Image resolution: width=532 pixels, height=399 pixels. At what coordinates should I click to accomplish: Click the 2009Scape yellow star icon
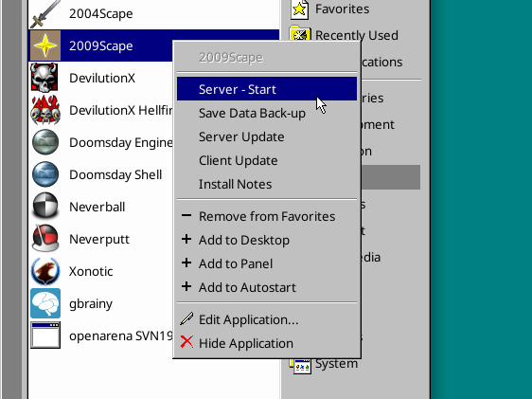45,45
